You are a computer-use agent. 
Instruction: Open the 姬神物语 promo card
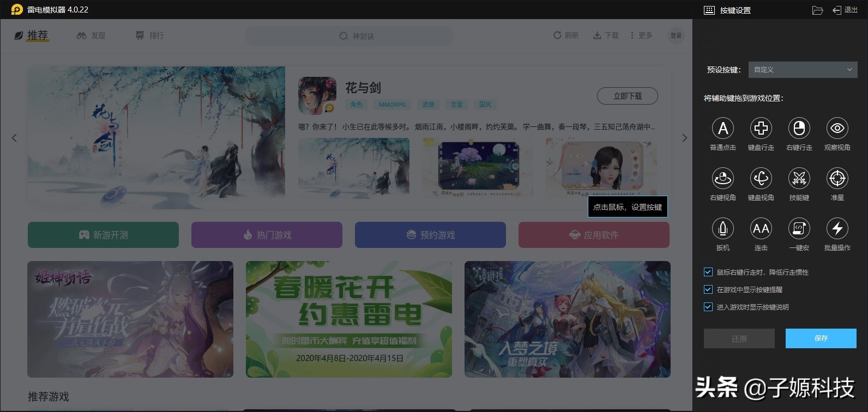coord(130,319)
